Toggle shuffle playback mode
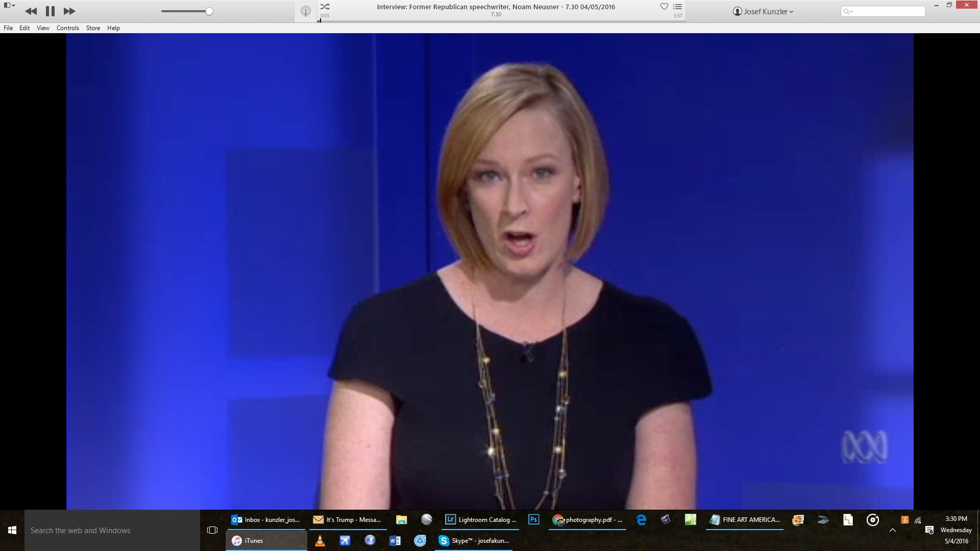980x551 pixels. click(325, 7)
